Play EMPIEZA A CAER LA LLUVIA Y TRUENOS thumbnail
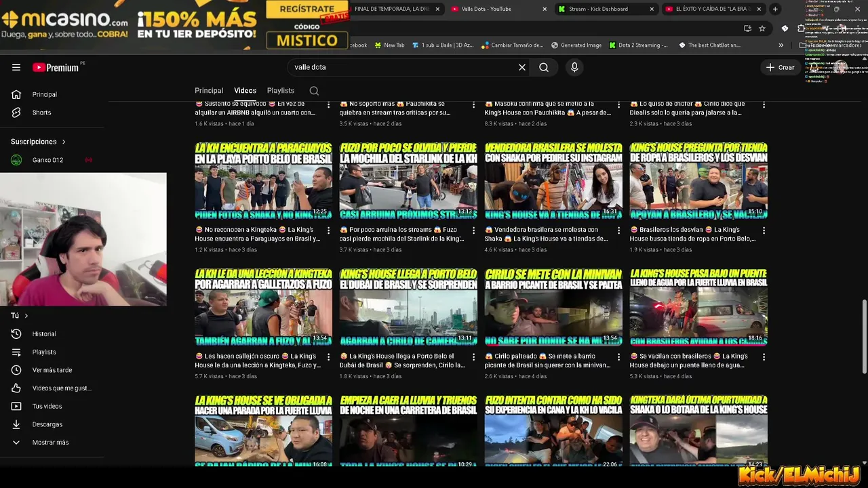The image size is (868, 488). pyautogui.click(x=408, y=430)
